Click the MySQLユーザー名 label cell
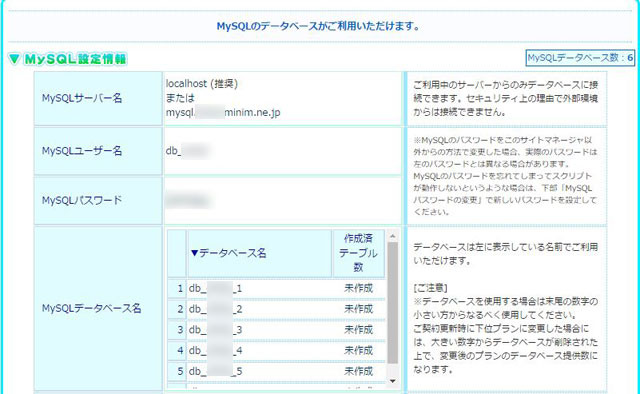640x394 pixels. 98,151
